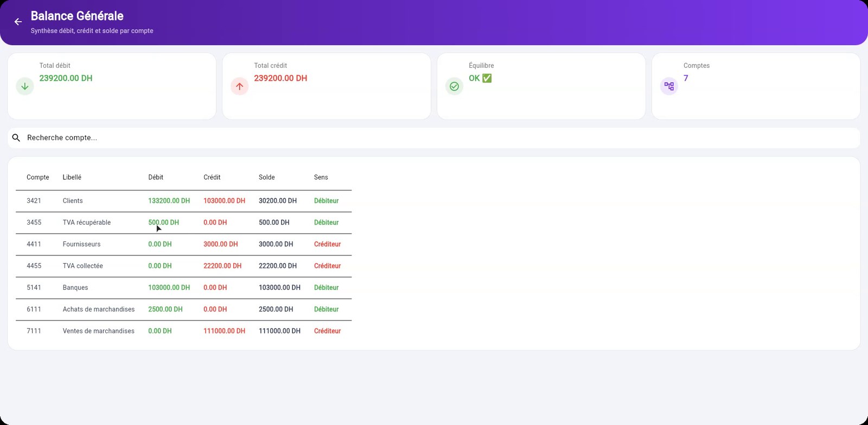This screenshot has height=425, width=868.
Task: Click the 239200.00 DH Total débit amount
Action: tap(66, 78)
